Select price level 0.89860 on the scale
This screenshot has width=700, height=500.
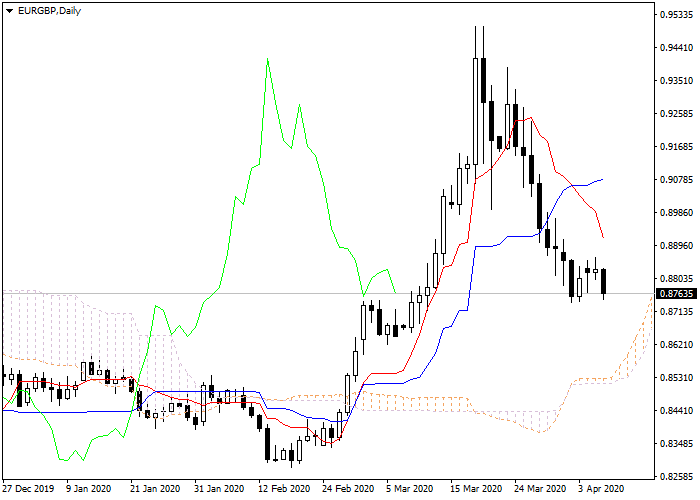676,212
